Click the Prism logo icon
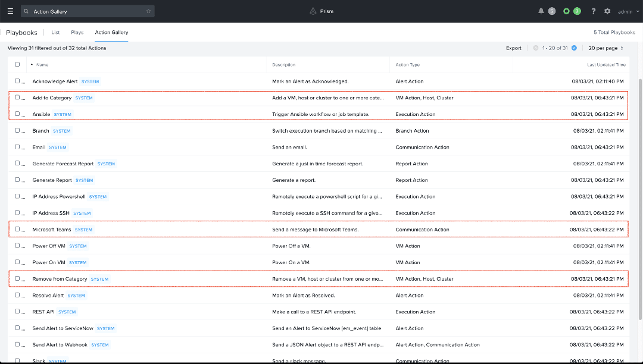 pyautogui.click(x=313, y=11)
